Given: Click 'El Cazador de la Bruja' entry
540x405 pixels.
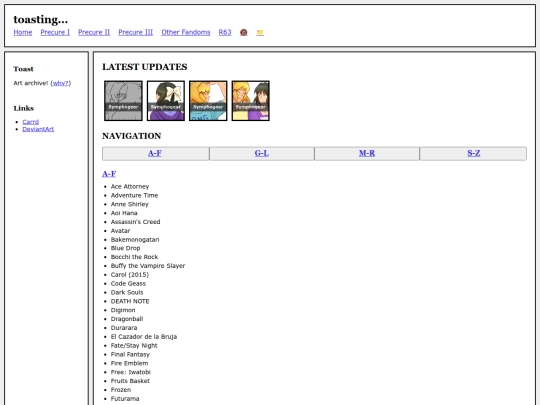Looking at the screenshot, I should click(144, 337).
